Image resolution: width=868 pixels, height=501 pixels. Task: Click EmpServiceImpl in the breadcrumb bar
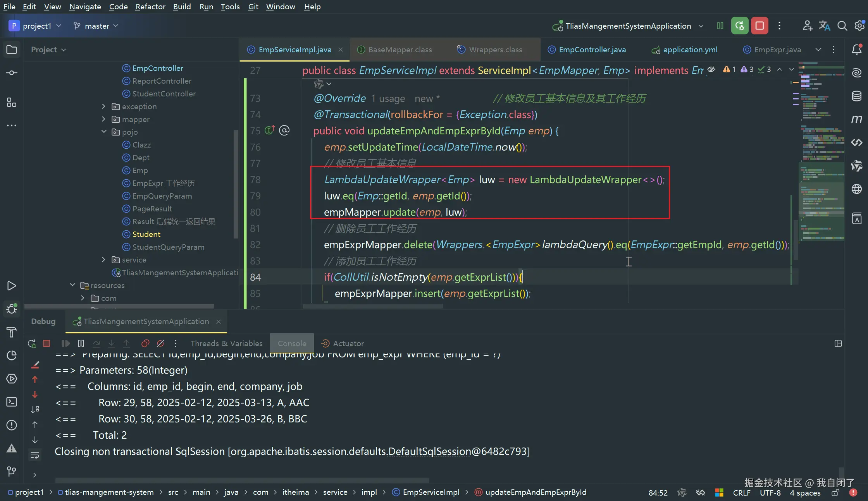pyautogui.click(x=431, y=492)
